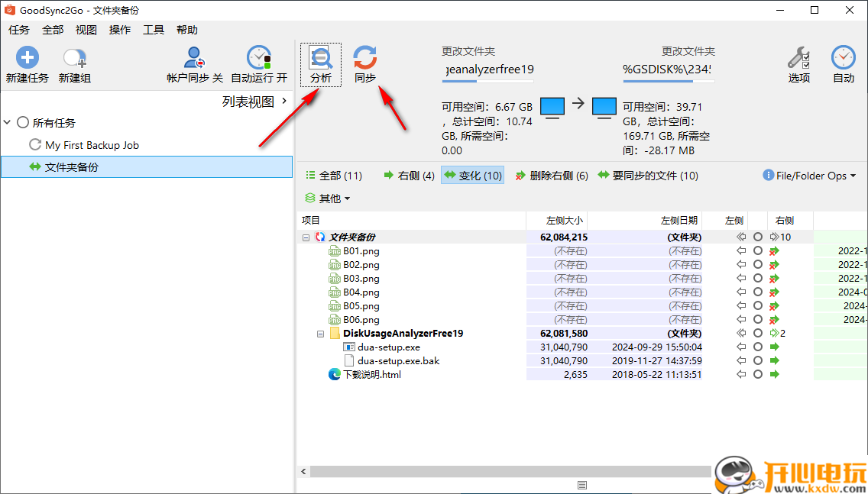Collapse the DiskUsageAnalyzerFree19 folder node

click(x=320, y=333)
